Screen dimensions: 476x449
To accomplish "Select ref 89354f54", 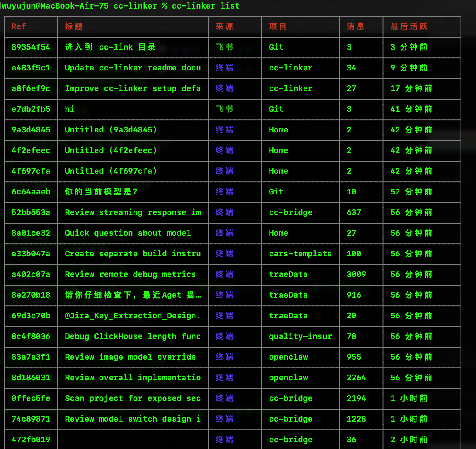I will pyautogui.click(x=31, y=47).
